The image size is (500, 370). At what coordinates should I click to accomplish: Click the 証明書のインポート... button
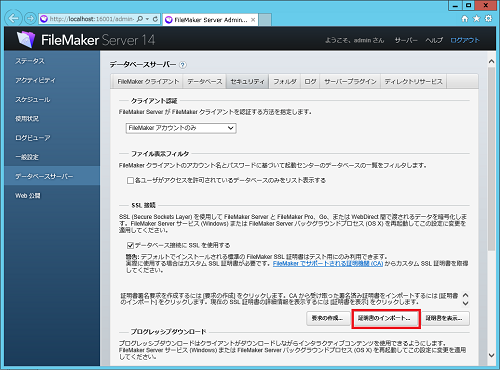[x=385, y=318]
